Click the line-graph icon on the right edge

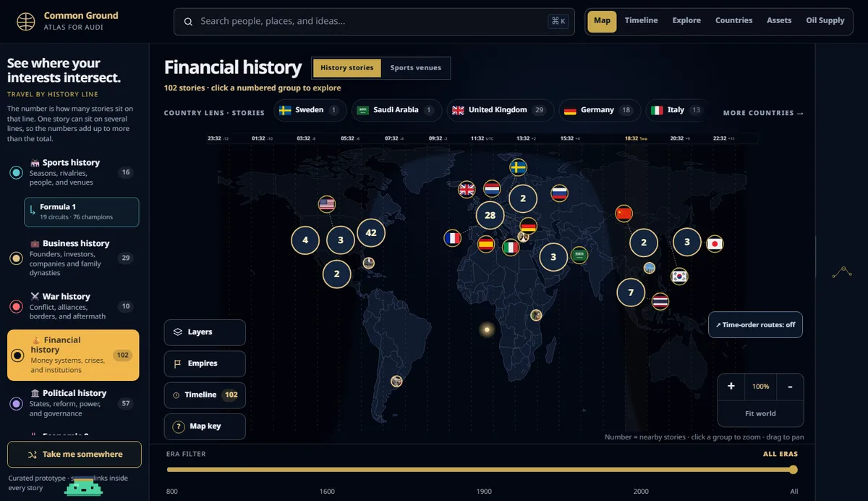pyautogui.click(x=841, y=272)
